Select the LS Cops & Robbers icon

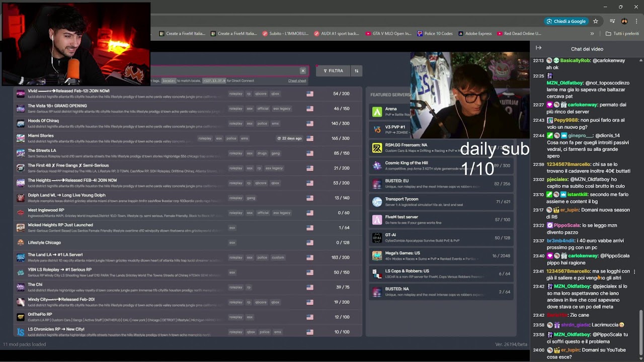(x=377, y=274)
